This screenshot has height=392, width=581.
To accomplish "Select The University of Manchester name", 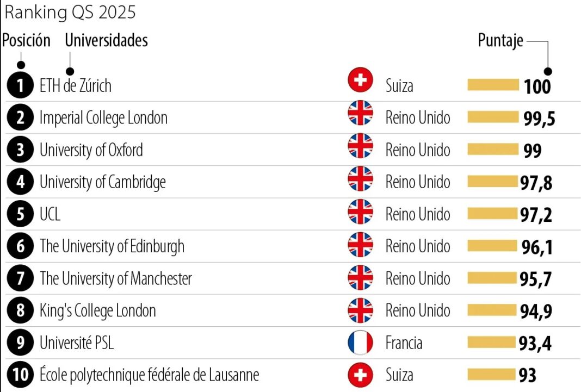I will (116, 279).
